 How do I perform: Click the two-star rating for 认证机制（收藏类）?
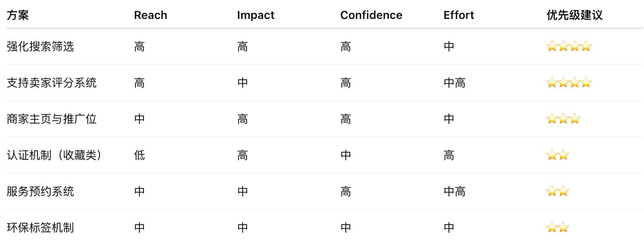[557, 155]
